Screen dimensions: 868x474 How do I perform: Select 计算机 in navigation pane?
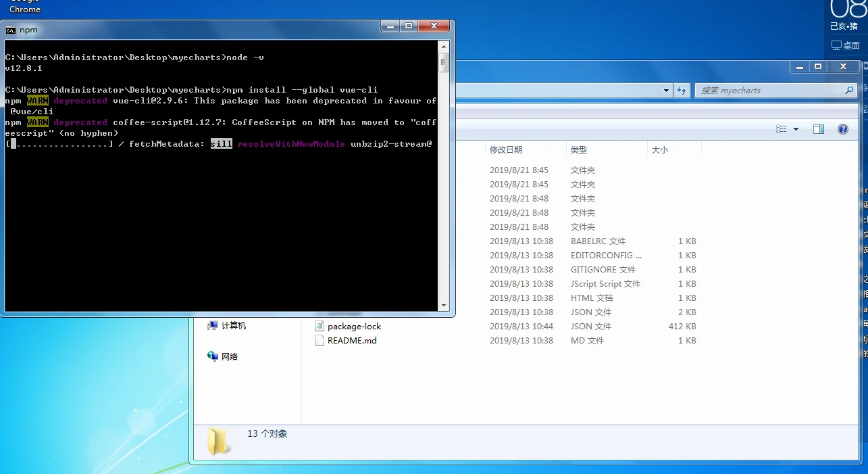[233, 326]
